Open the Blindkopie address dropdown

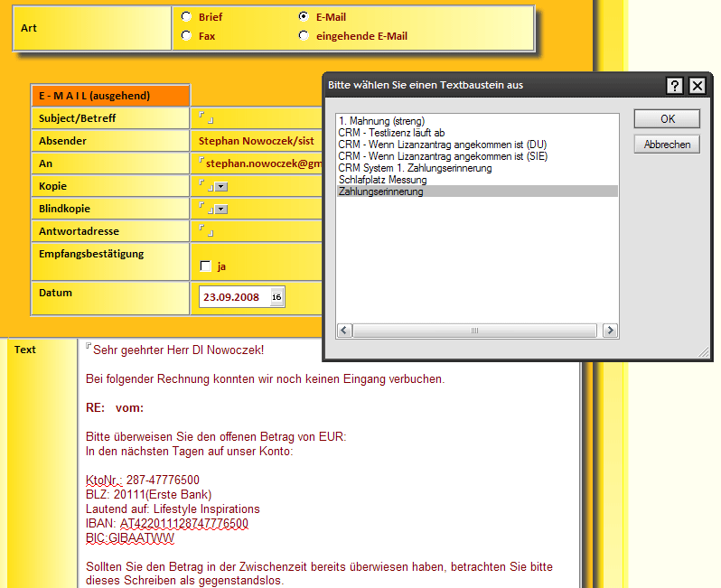tap(221, 210)
